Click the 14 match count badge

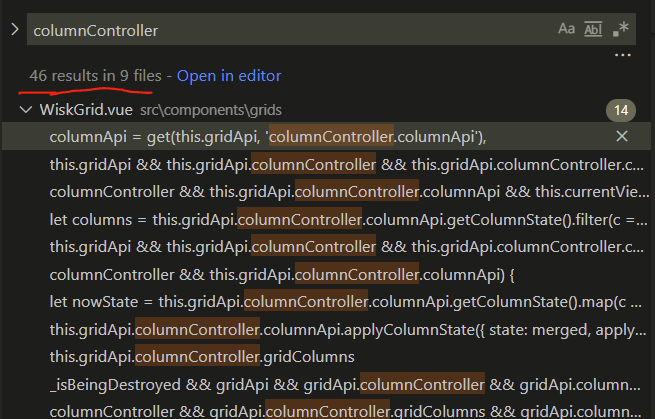[x=621, y=110]
